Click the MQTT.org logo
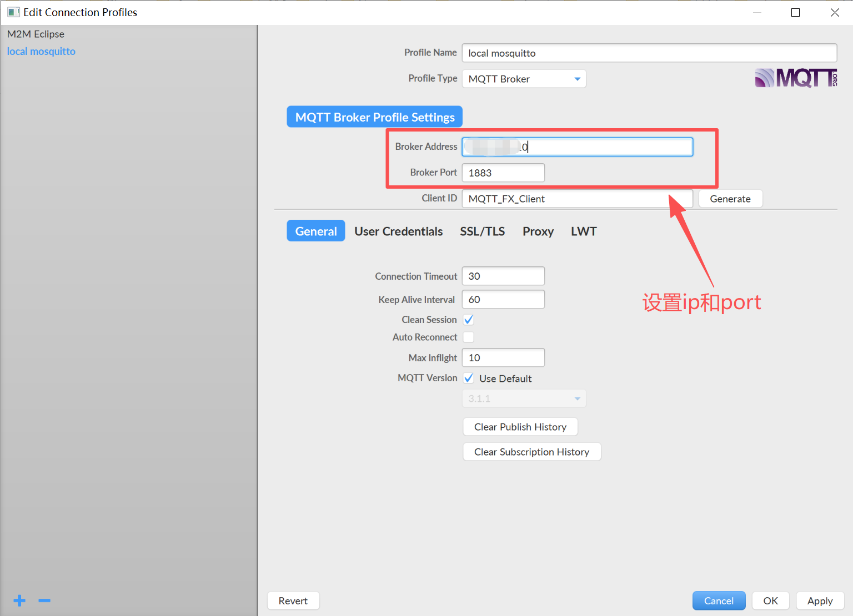The width and height of the screenshot is (853, 616). point(795,78)
